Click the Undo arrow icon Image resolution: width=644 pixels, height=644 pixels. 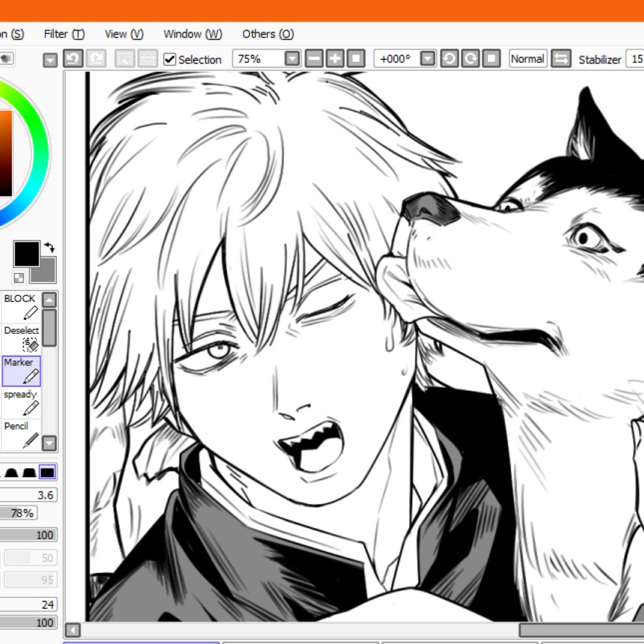coord(73,58)
